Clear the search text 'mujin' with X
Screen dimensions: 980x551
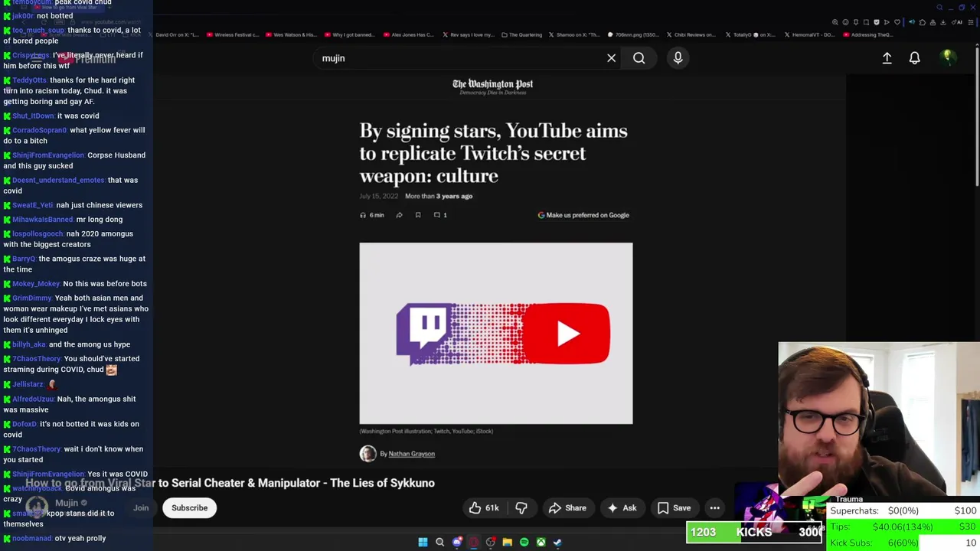click(x=611, y=58)
